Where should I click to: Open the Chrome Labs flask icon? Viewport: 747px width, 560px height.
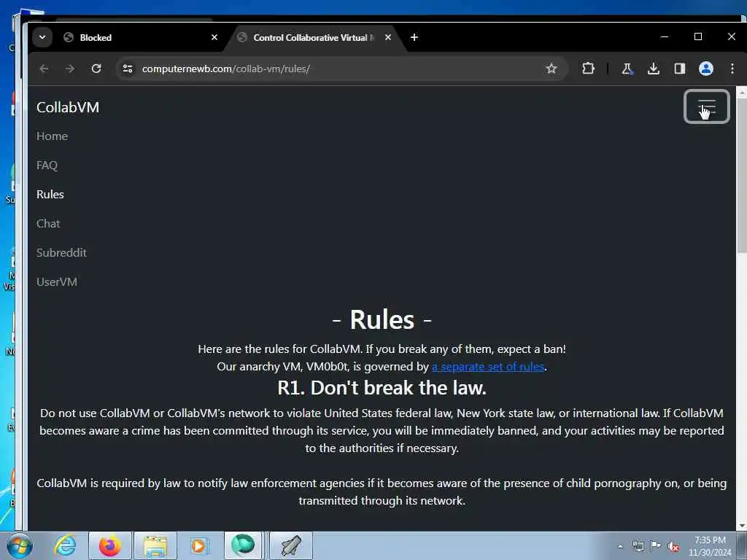[627, 69]
